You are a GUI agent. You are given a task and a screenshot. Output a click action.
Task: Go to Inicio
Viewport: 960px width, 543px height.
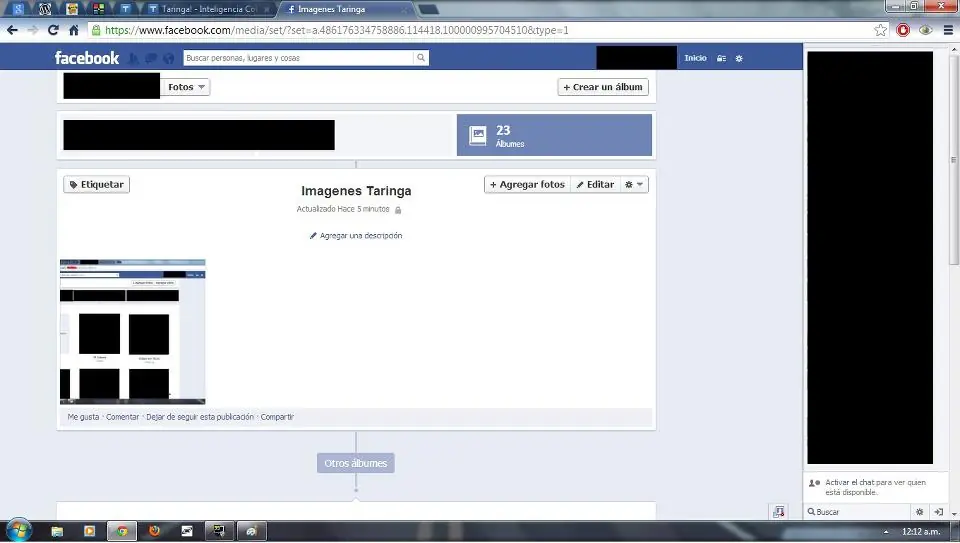(696, 58)
